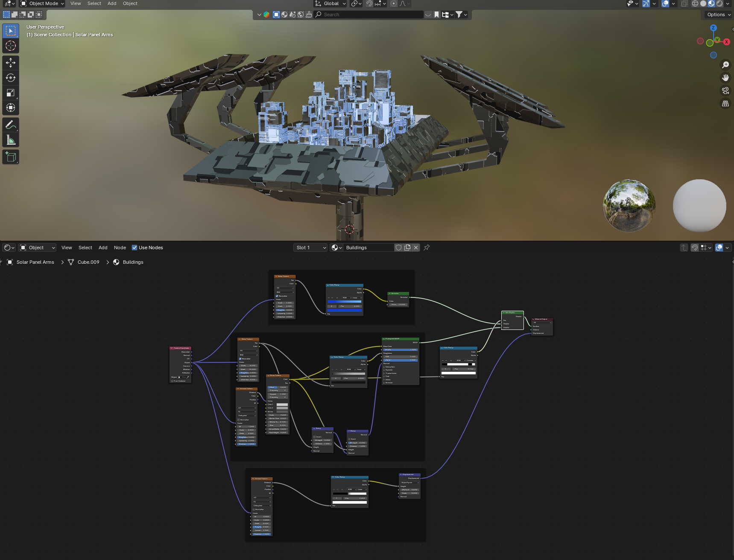Click the X axis on navigation gizmo
The height and width of the screenshot is (560, 734).
(727, 42)
